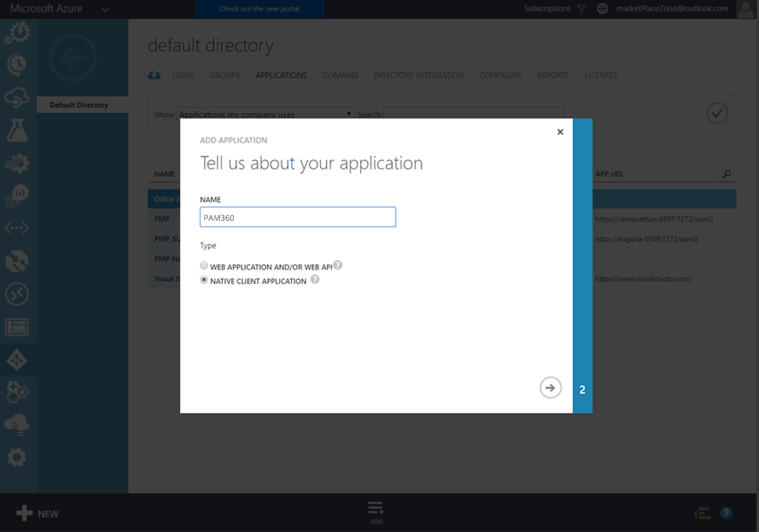
Task: Open the traffic manager sidebar icon
Action: 17,262
